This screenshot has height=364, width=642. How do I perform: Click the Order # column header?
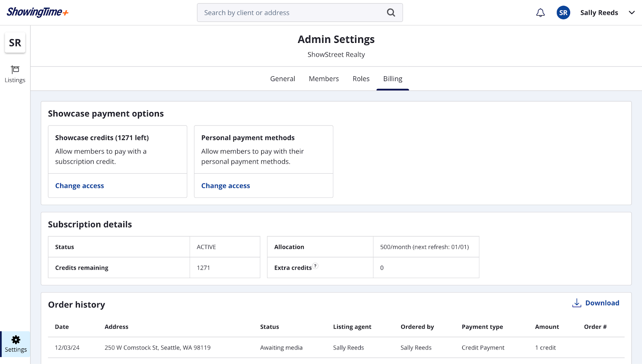click(x=595, y=327)
